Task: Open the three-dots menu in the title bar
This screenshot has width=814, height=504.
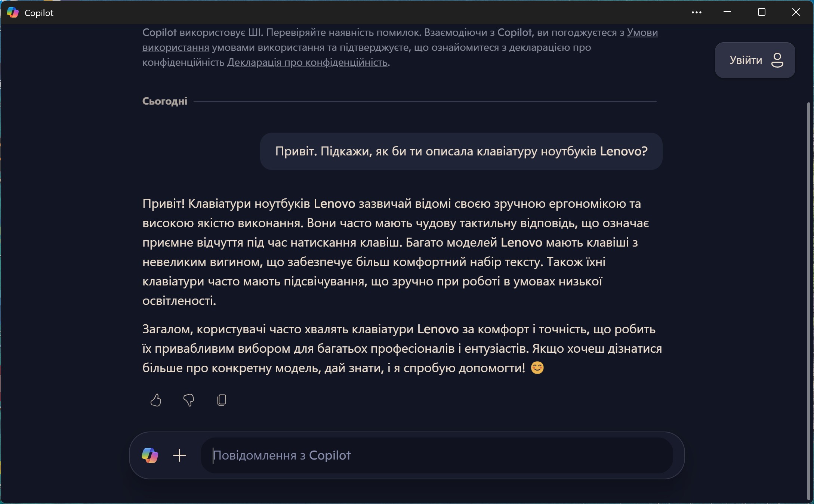Action: coord(696,12)
